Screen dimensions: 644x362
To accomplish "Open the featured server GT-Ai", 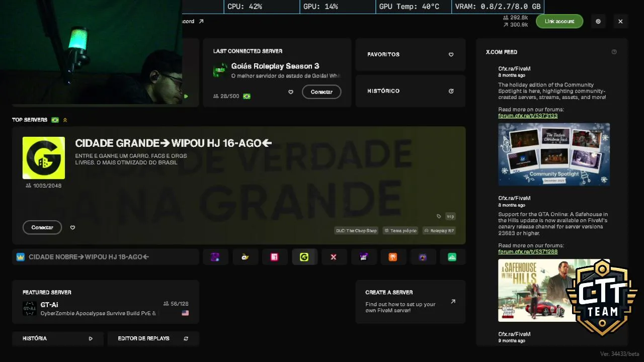I will (106, 302).
